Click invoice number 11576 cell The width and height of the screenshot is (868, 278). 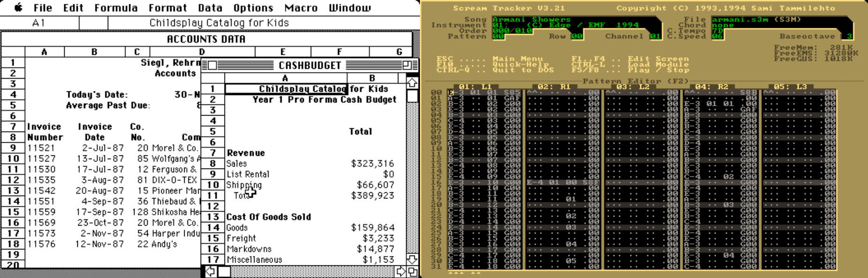41,244
